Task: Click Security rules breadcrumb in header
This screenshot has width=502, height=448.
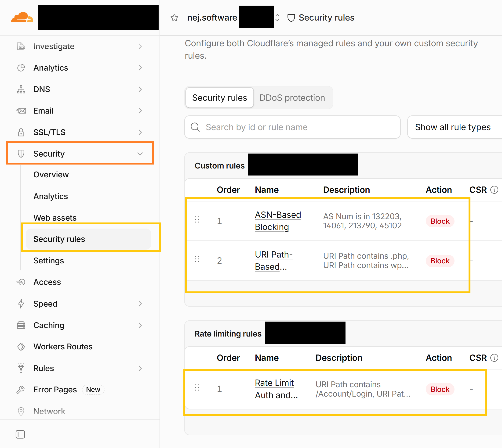Action: [x=321, y=18]
